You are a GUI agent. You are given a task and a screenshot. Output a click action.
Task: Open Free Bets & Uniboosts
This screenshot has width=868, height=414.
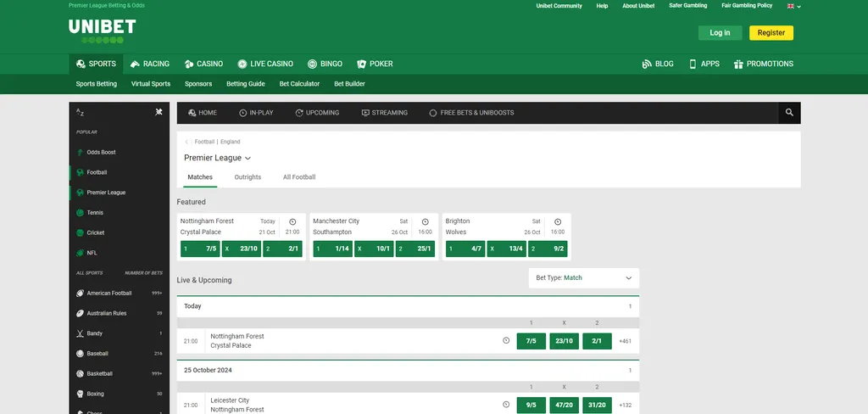[x=471, y=113]
